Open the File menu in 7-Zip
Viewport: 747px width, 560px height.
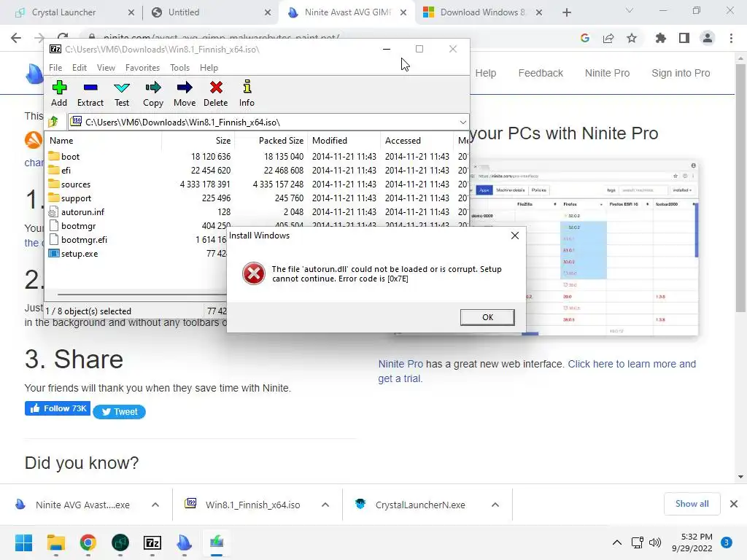coord(55,68)
